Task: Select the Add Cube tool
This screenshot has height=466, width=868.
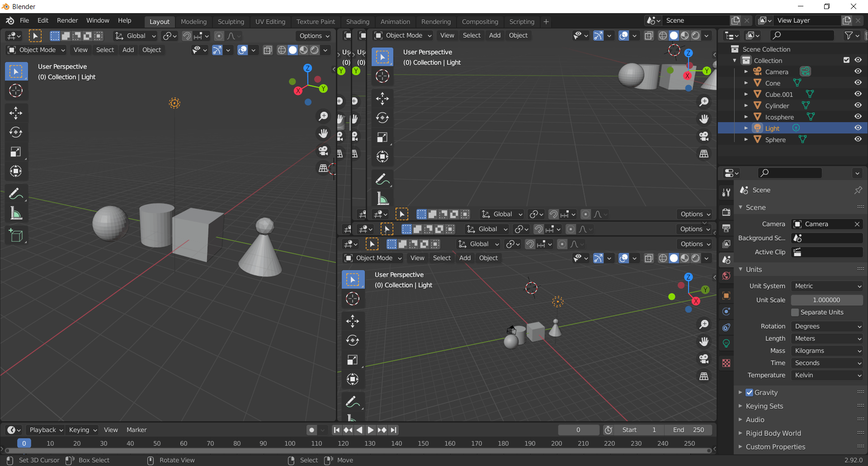Action: pos(16,235)
